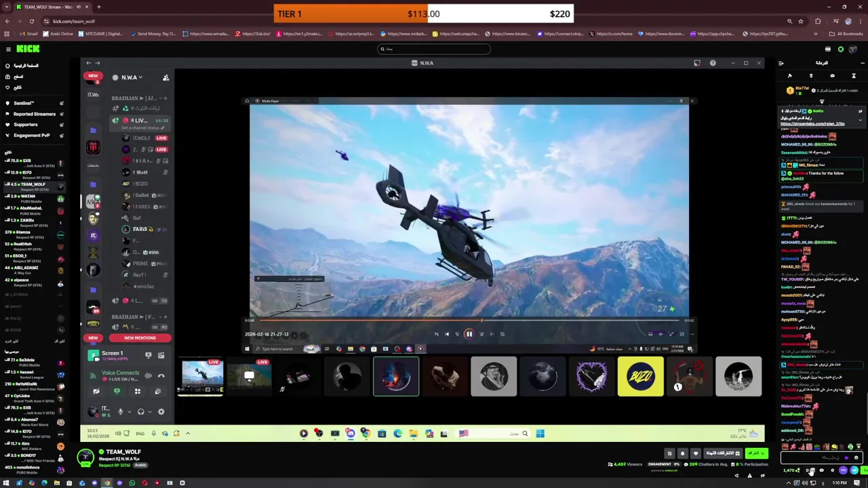
Task: Toggle Discord noise suppression waveform icon
Action: pyautogui.click(x=148, y=374)
